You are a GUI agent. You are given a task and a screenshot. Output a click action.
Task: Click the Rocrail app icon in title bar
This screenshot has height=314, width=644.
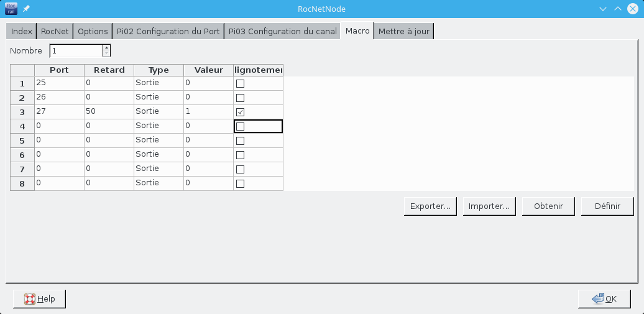(11, 9)
